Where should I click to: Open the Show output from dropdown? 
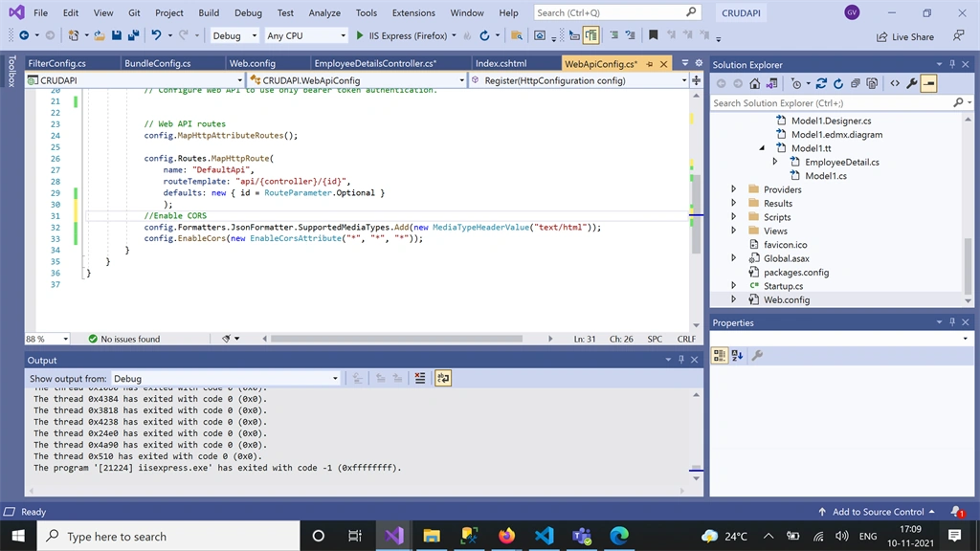[226, 379]
